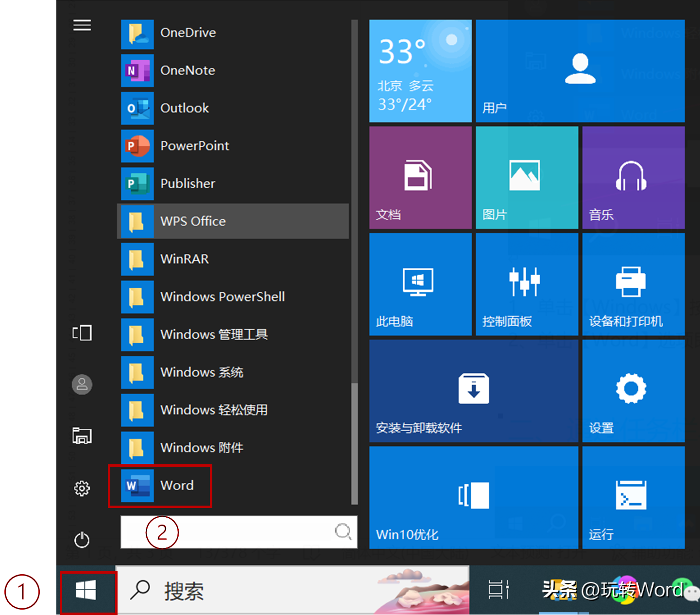Open the 设备和打印机 tile
Viewport: 700px width, 615px height.
(633, 284)
